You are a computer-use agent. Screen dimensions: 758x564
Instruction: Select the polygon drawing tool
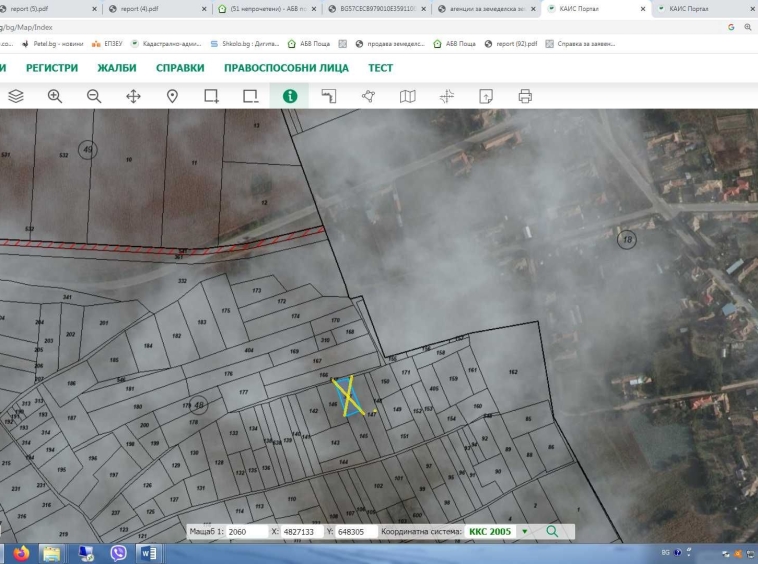tap(368, 96)
